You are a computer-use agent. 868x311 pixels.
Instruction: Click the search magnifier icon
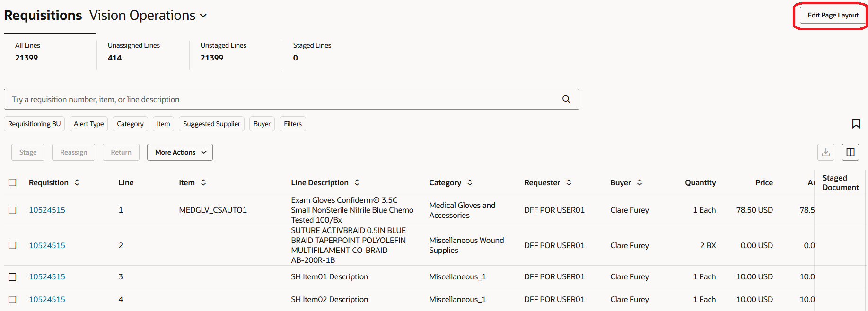pos(566,99)
